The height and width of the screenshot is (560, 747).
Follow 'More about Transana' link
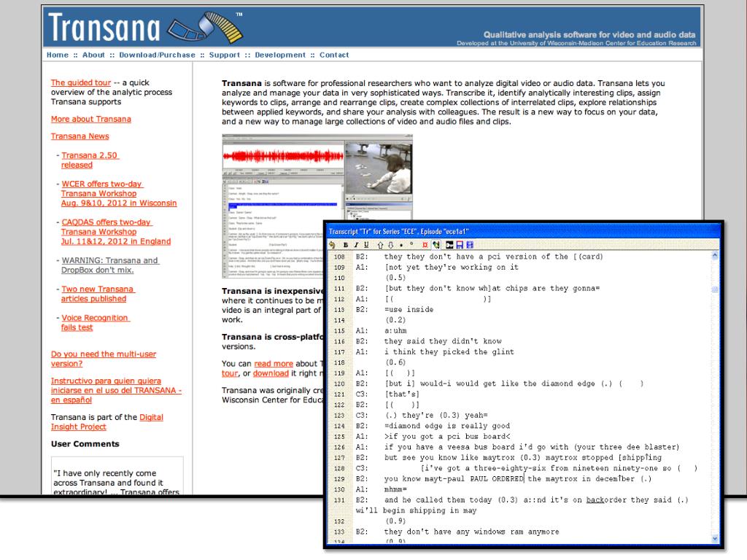pos(91,119)
